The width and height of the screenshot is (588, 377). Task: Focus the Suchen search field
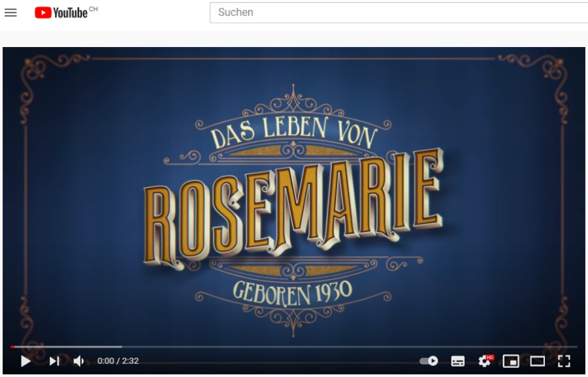tap(399, 12)
